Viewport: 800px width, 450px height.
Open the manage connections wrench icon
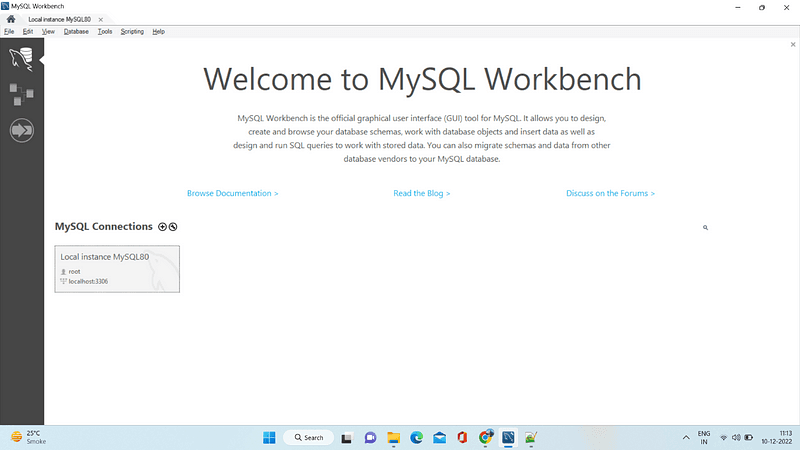coord(173,227)
